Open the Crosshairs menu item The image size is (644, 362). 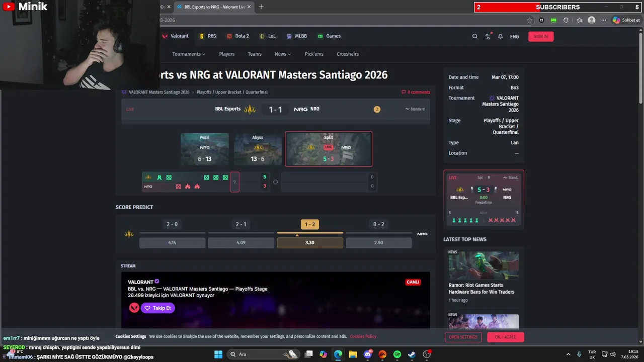point(348,54)
